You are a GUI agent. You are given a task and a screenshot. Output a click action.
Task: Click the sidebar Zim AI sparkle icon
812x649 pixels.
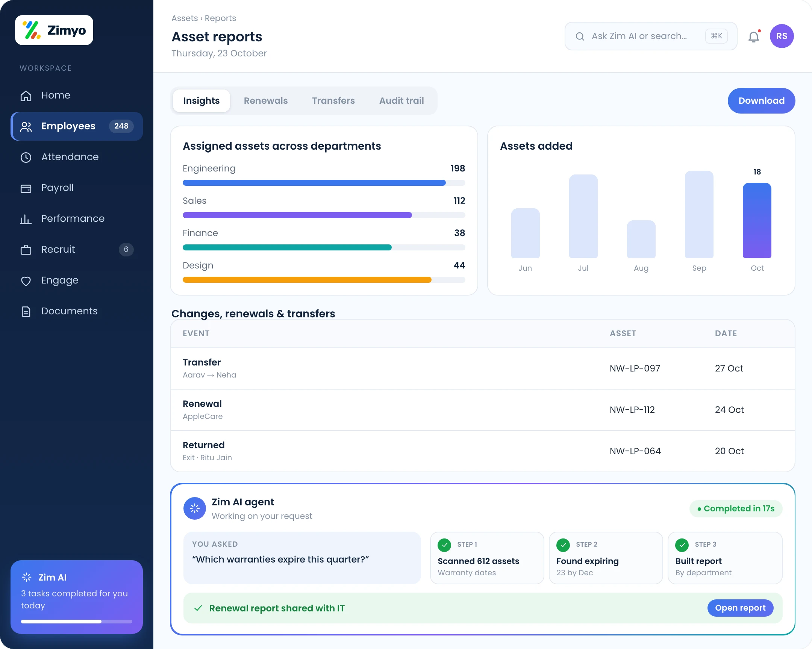tap(27, 577)
